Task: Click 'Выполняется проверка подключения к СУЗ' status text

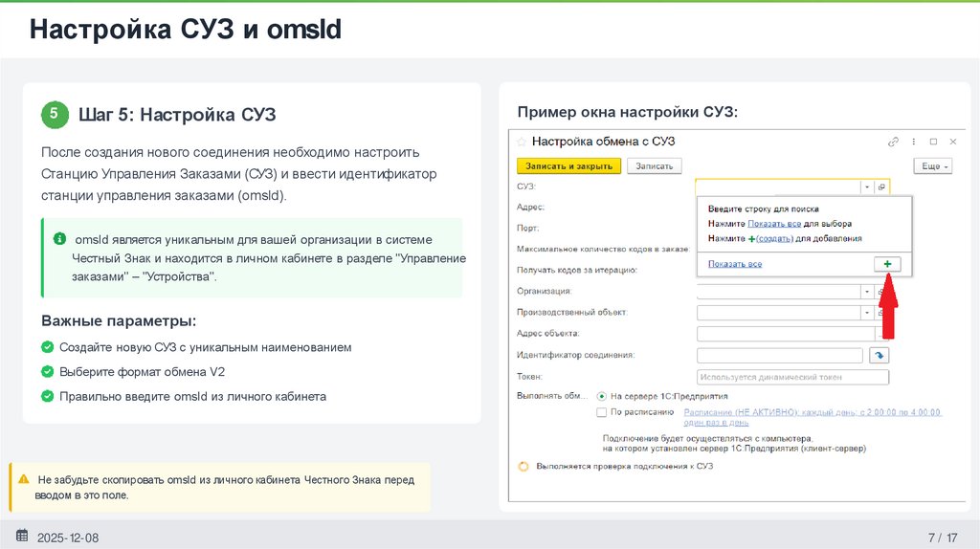Action: tap(624, 467)
